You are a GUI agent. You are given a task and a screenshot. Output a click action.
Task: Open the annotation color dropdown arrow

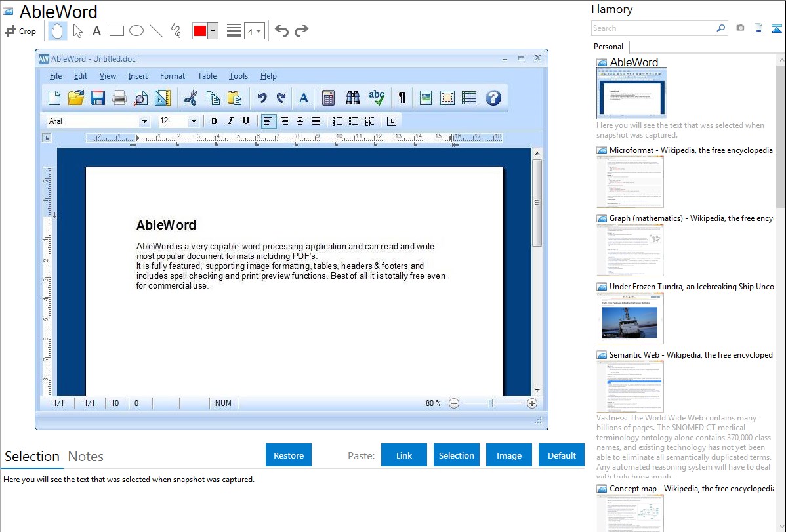click(x=213, y=31)
